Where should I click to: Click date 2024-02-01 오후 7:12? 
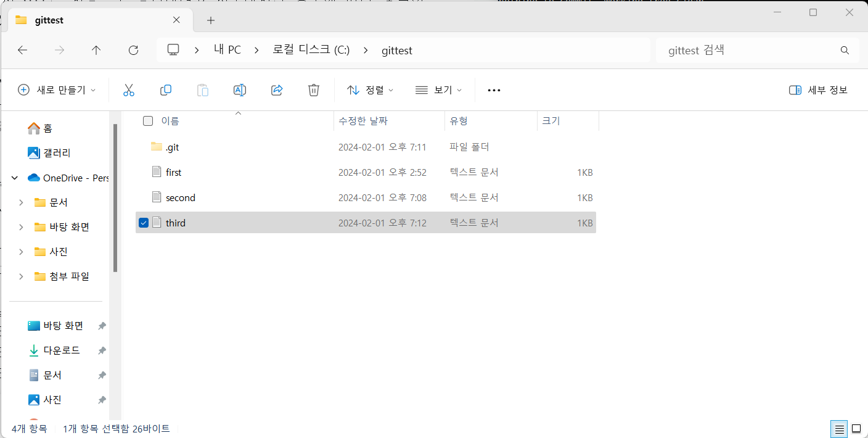(x=382, y=223)
